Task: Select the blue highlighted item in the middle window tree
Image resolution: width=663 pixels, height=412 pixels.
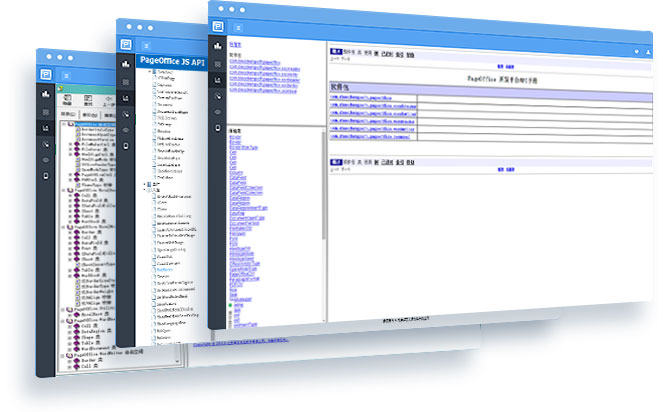Action: [164, 269]
